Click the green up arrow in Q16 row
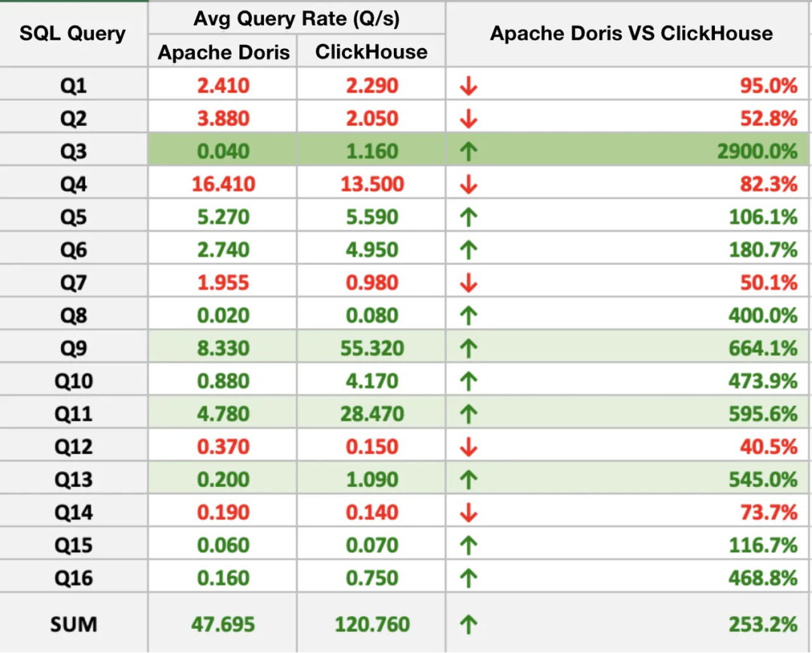Screen dimensions: 812x653 [468, 577]
